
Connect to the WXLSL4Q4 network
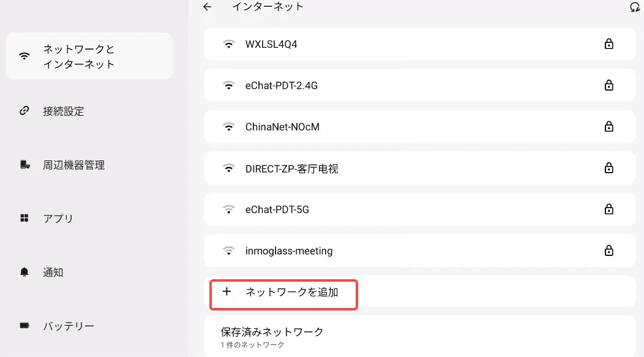(271, 44)
